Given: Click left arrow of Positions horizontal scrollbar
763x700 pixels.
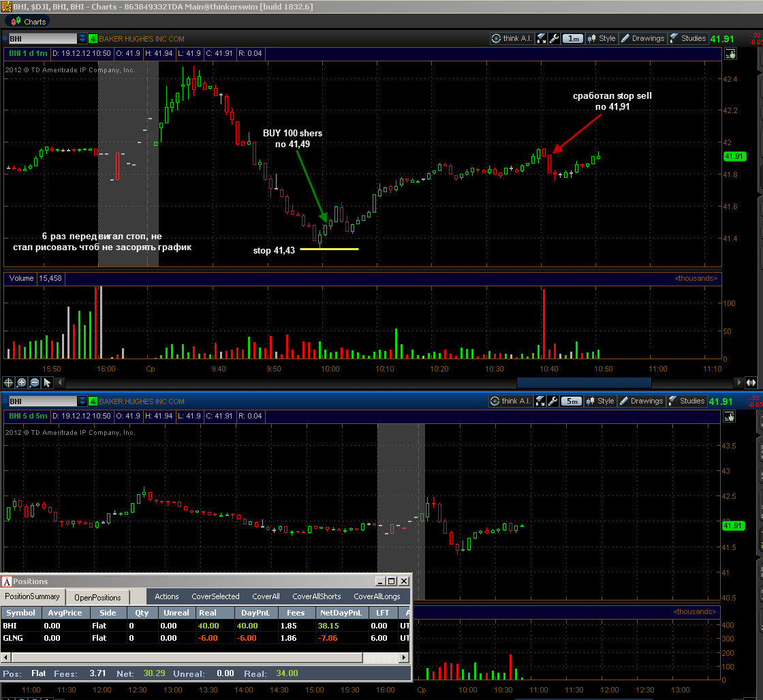Looking at the screenshot, I should coord(6,657).
